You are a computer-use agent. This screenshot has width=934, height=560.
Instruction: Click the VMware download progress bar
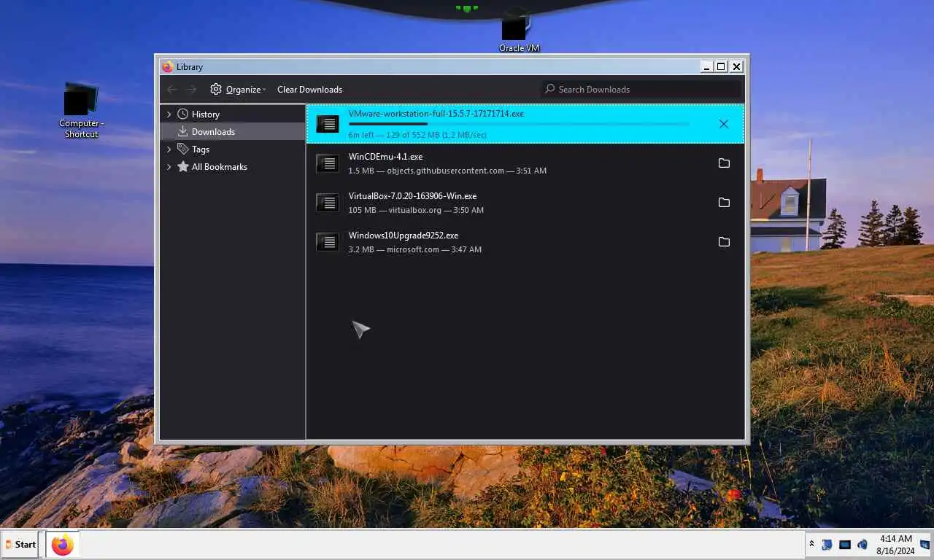[519, 124]
